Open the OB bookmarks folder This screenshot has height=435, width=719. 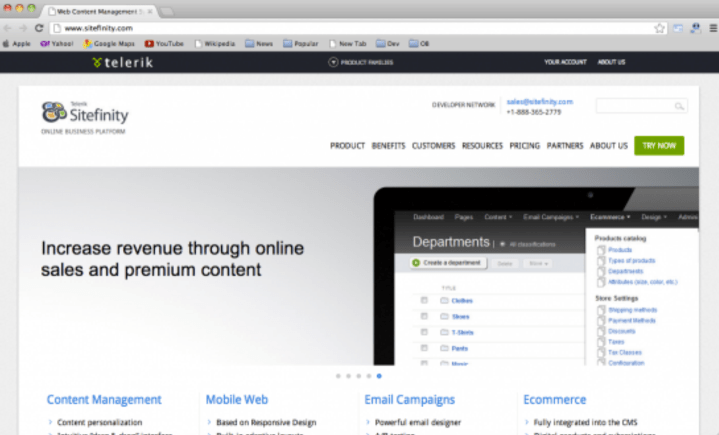pos(419,44)
